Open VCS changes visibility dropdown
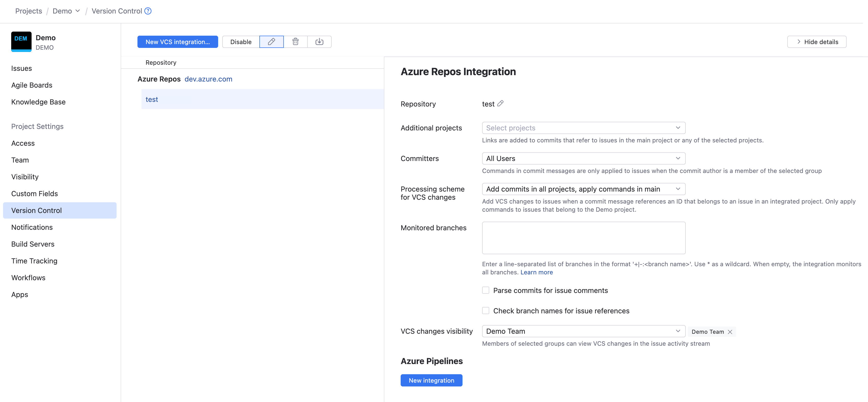 [x=583, y=331]
